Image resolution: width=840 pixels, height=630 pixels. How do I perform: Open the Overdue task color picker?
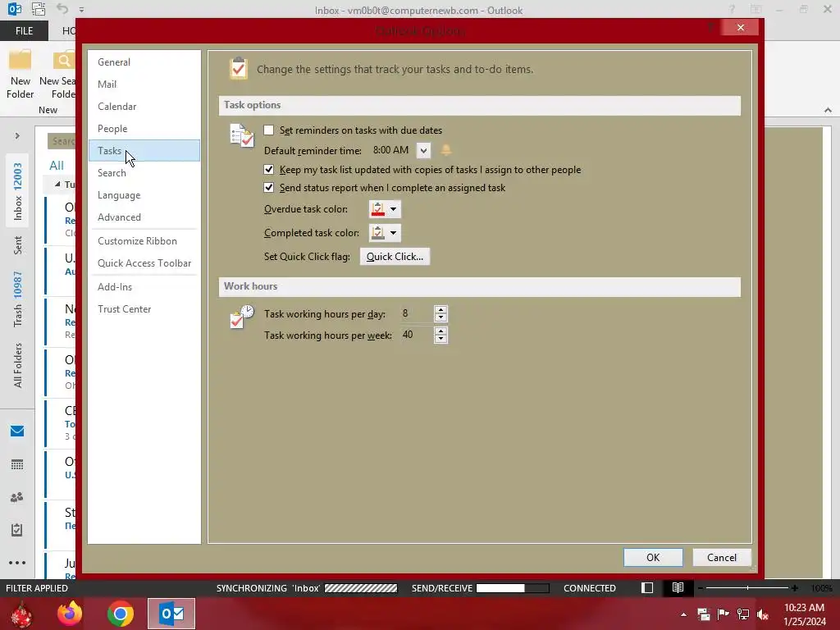(385, 209)
